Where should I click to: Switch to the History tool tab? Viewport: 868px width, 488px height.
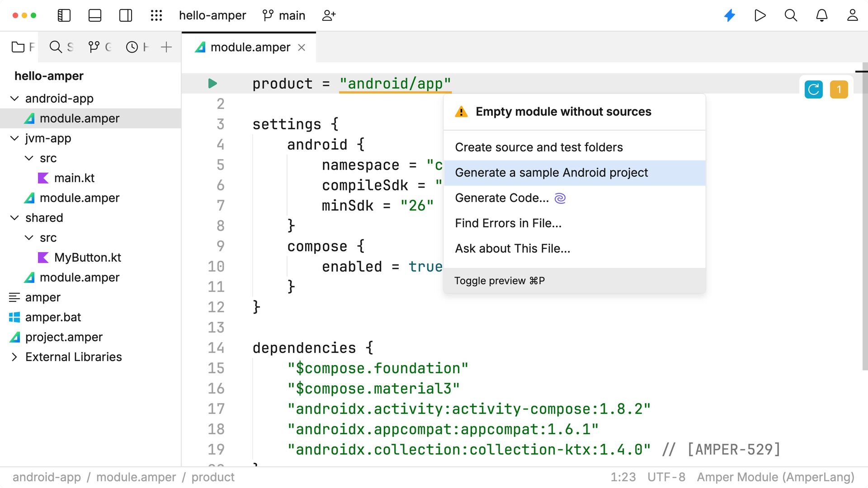click(137, 47)
